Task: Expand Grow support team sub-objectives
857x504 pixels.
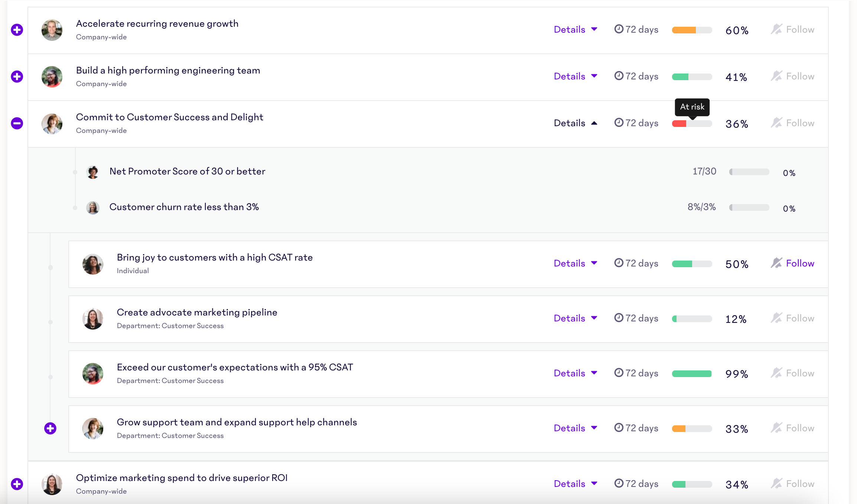Action: [x=50, y=428]
